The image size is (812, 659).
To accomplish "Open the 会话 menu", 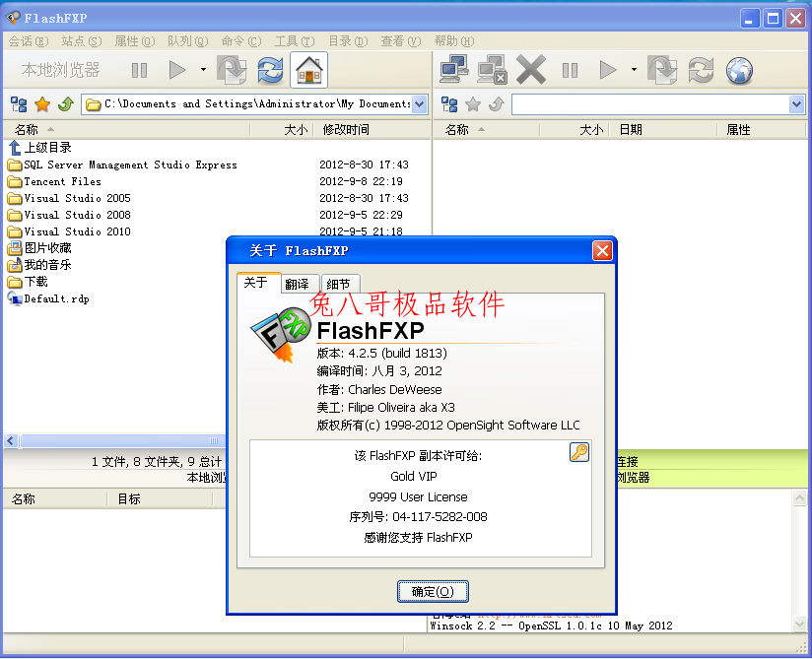I will click(x=29, y=41).
